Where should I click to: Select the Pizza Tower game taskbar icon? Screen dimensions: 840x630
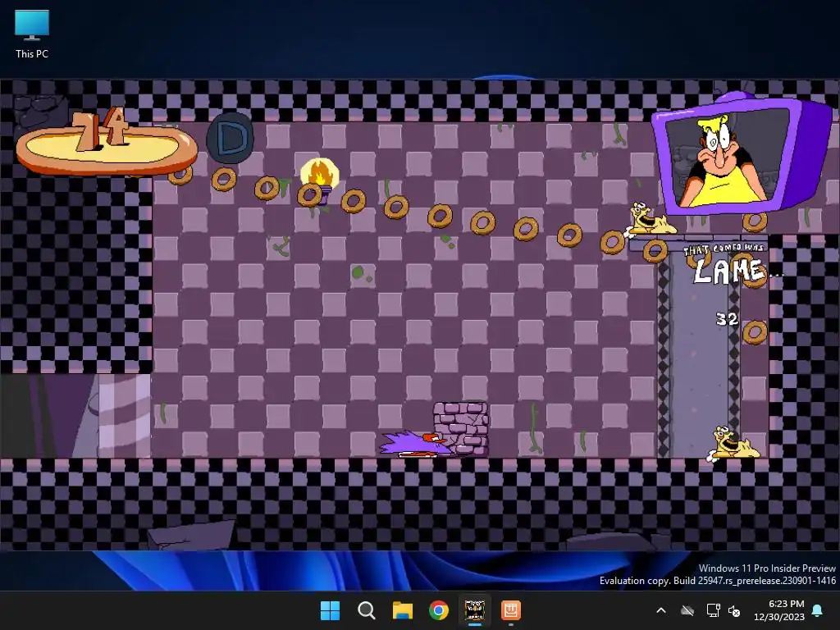pyautogui.click(x=475, y=610)
